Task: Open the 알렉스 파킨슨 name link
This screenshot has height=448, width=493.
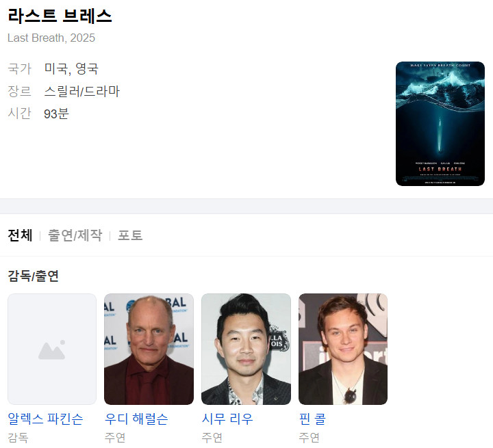Action: click(x=45, y=419)
